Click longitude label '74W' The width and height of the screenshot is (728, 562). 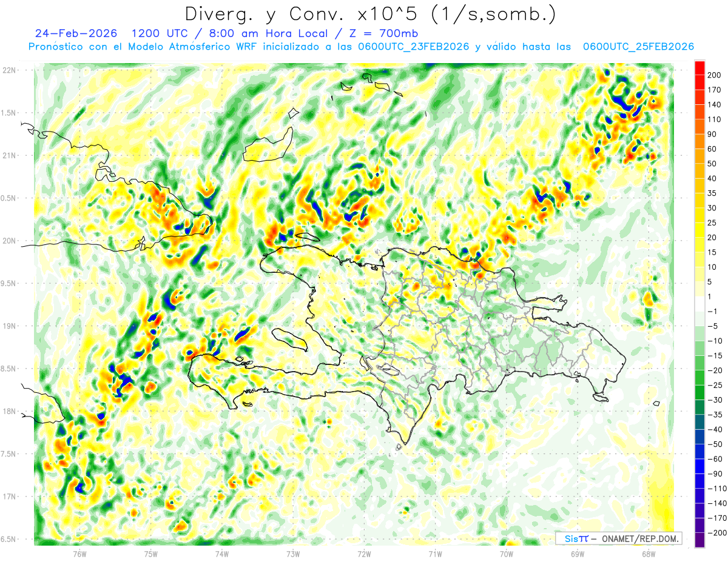point(222,554)
